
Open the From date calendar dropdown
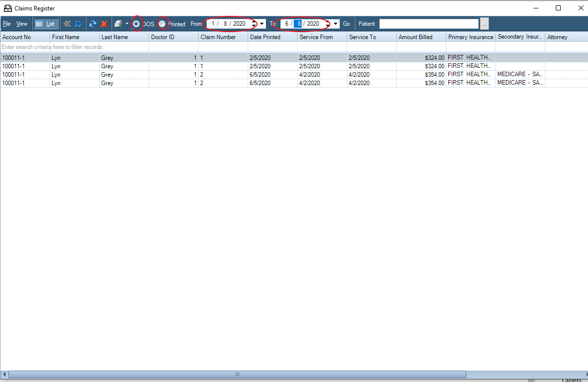pos(262,24)
